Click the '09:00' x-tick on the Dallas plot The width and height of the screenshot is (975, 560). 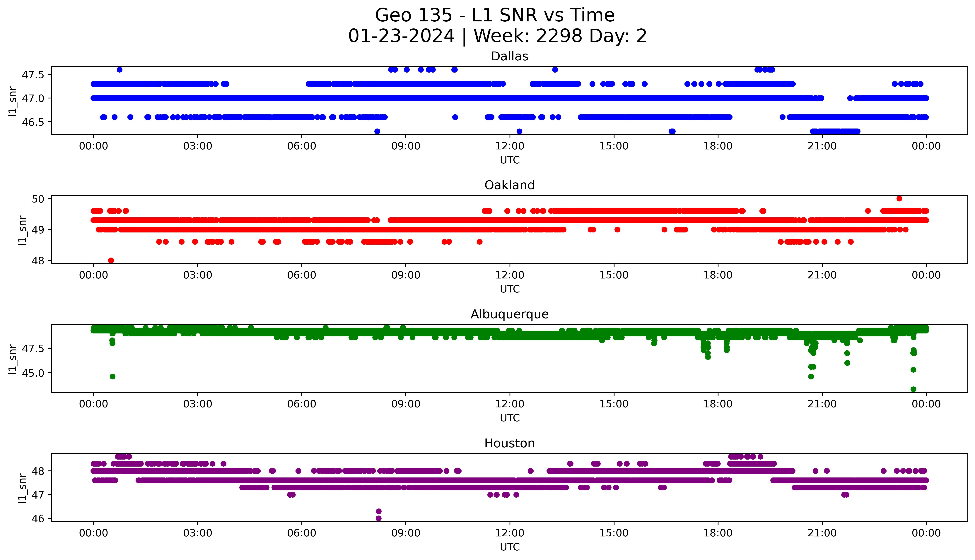406,146
